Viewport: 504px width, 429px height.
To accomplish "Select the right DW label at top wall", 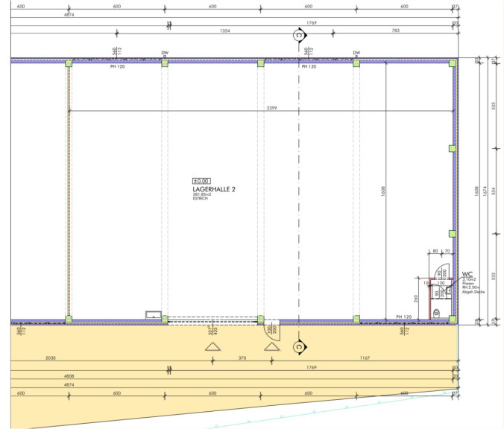I will pos(356,53).
